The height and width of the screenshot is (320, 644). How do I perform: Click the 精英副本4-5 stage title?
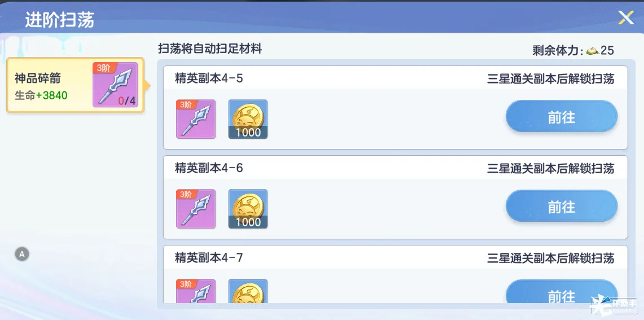[209, 78]
